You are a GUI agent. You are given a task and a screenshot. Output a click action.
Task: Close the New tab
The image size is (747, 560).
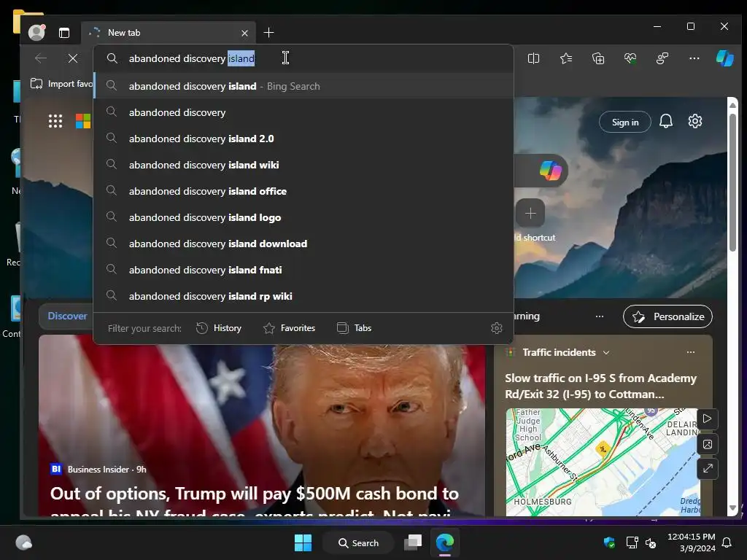point(244,33)
